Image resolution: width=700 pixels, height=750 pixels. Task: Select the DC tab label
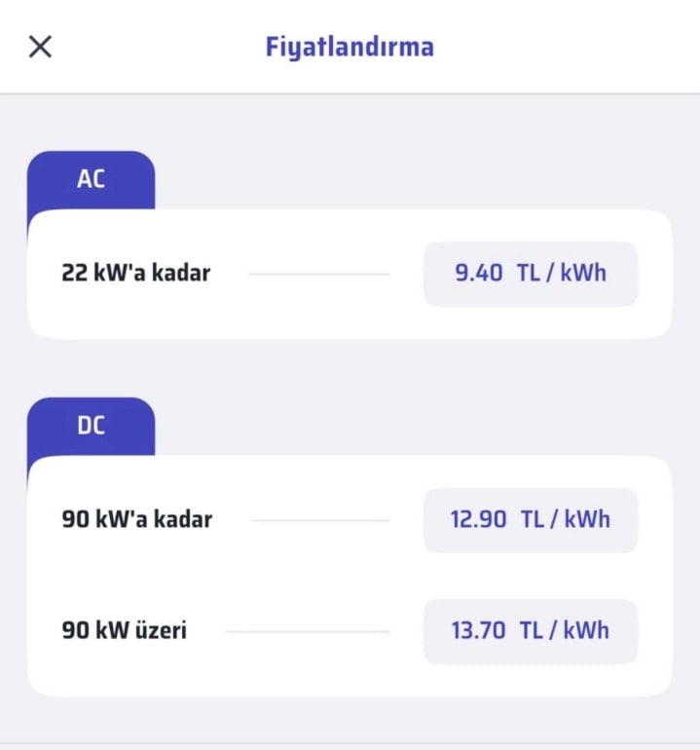pyautogui.click(x=91, y=426)
